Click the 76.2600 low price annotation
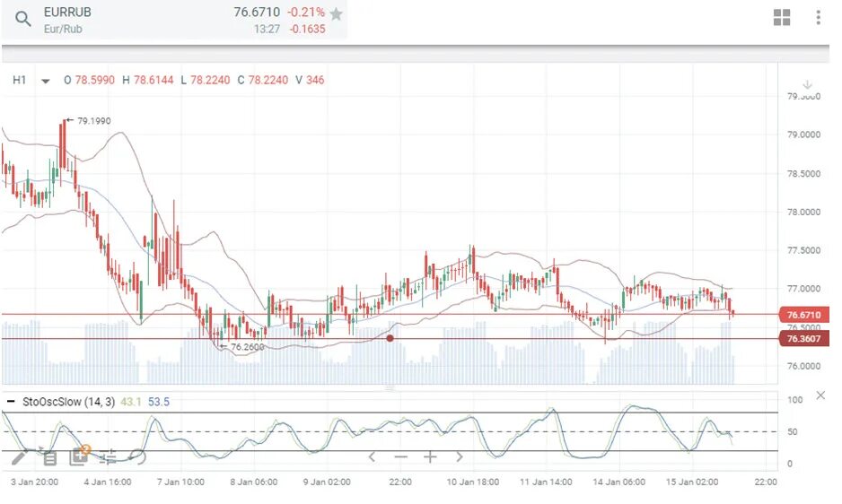This screenshot has width=842, height=504. pyautogui.click(x=247, y=347)
